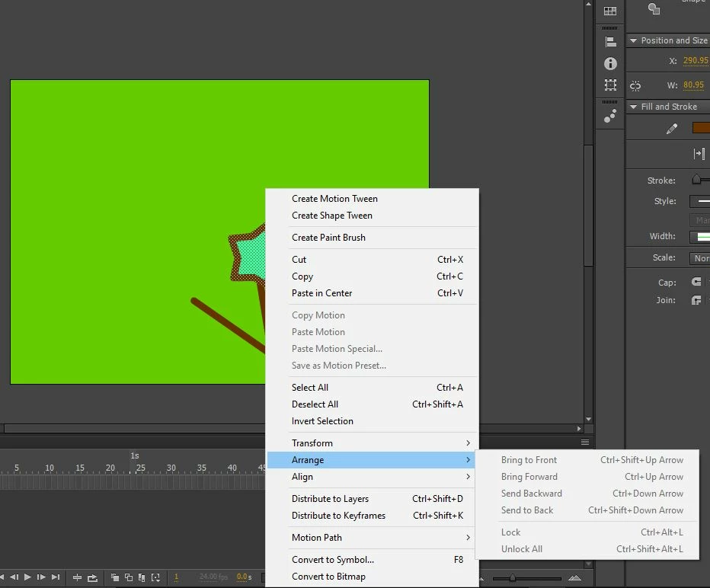This screenshot has width=710, height=588.
Task: Choose Select All
Action: (372, 388)
